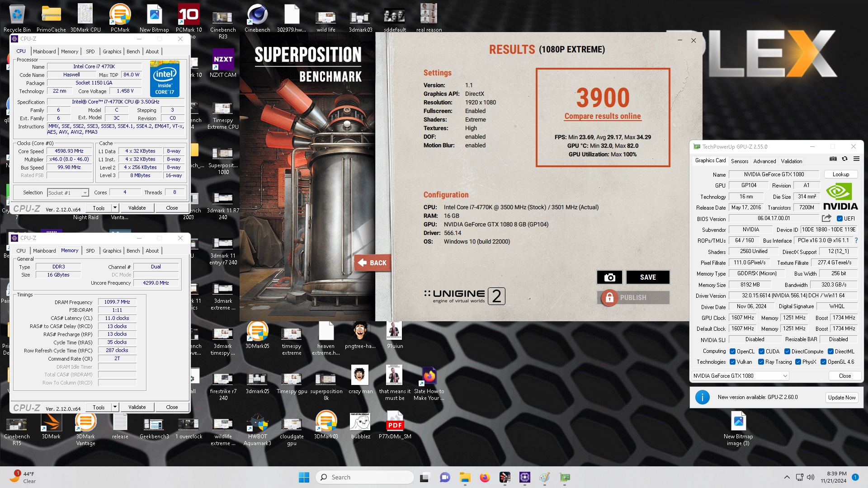Open the HWBOT Aquamark3 desktop icon
The width and height of the screenshot is (868, 488).
click(257, 429)
